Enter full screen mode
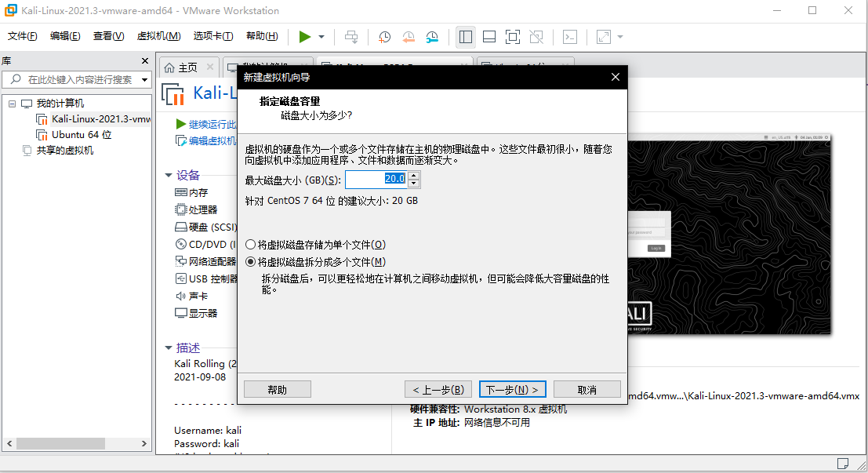 [x=514, y=37]
